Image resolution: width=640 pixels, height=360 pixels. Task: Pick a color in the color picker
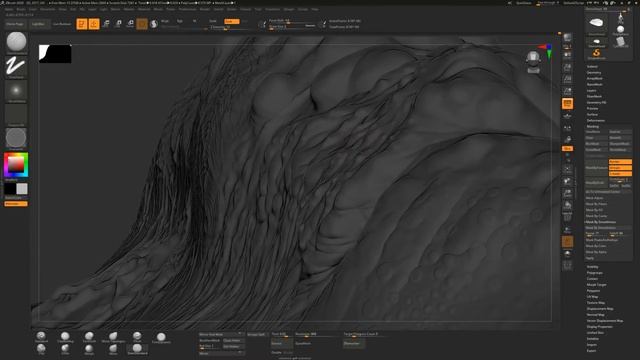(x=16, y=165)
